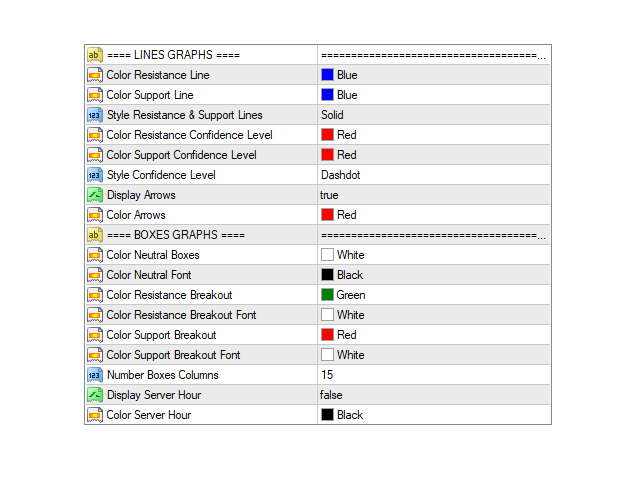640x480 pixels.
Task: Click the integer icon next to Number Boxes Columns
Action: point(95,375)
